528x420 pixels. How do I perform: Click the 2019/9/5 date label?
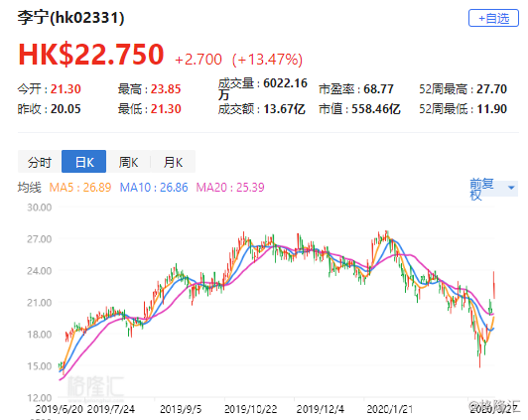click(x=181, y=409)
